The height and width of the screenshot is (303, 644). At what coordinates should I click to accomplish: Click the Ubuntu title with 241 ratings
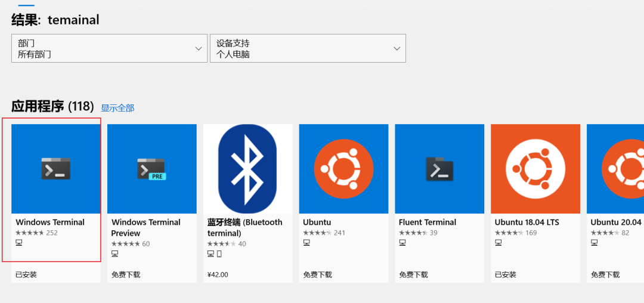317,222
